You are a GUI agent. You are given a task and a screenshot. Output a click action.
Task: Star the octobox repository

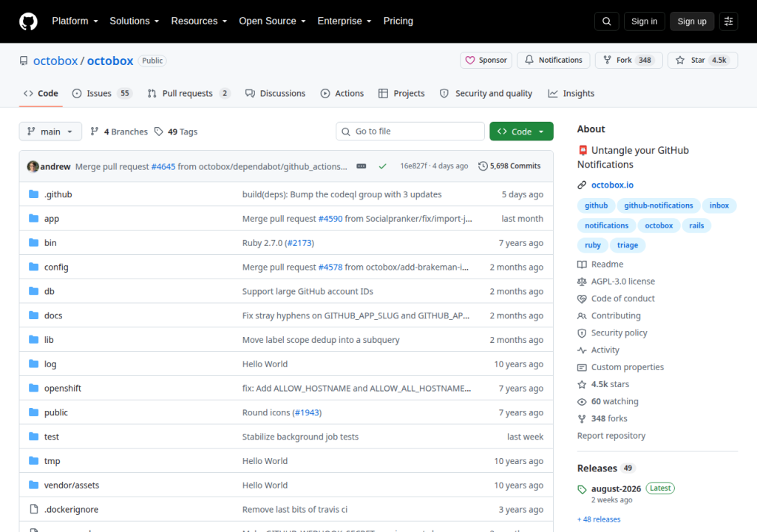click(702, 61)
